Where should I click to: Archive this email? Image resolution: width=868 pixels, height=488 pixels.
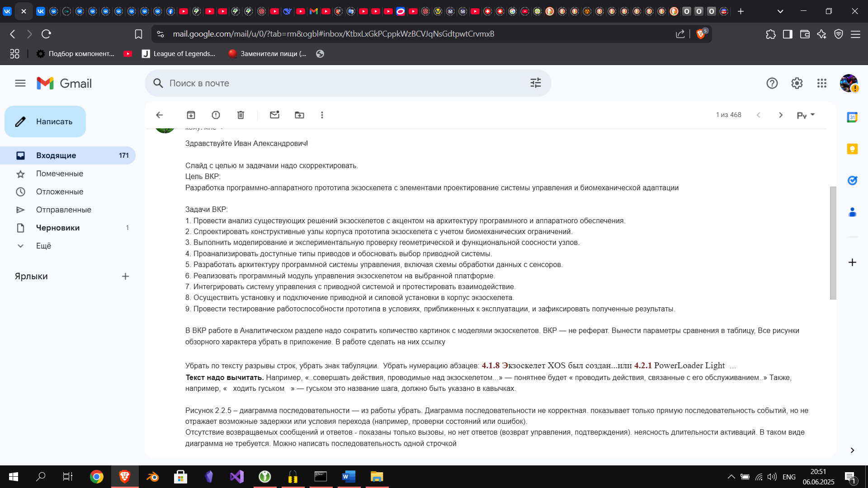pyautogui.click(x=191, y=115)
